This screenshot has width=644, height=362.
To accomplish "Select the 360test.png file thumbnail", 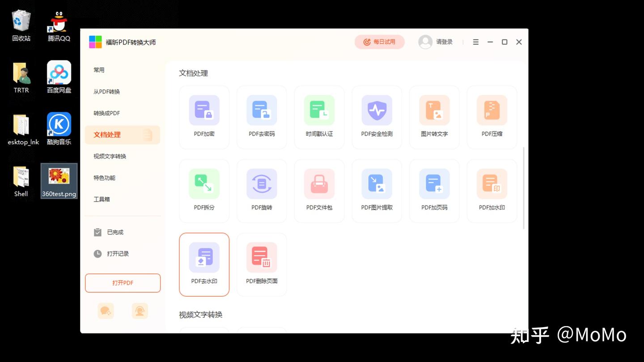I will tap(59, 181).
